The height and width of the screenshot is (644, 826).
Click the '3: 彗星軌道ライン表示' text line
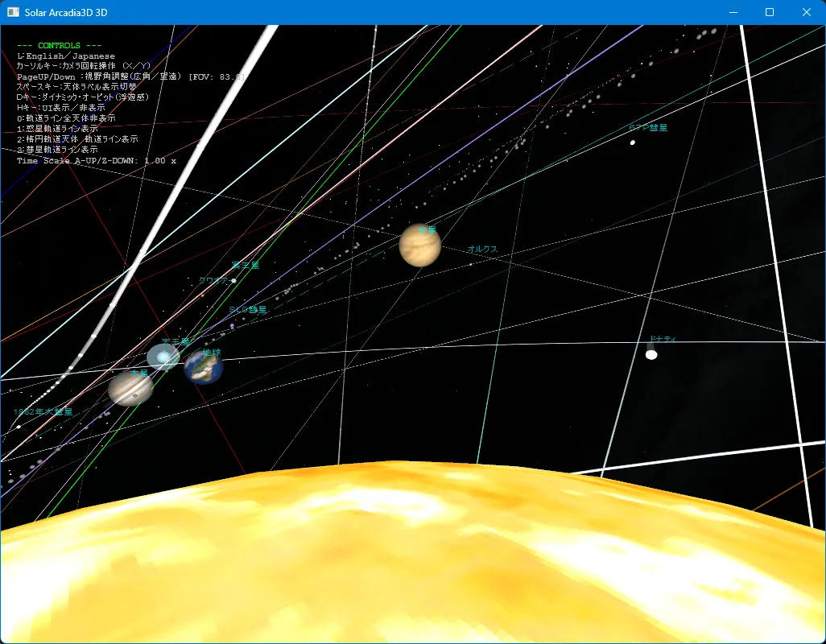tap(58, 150)
